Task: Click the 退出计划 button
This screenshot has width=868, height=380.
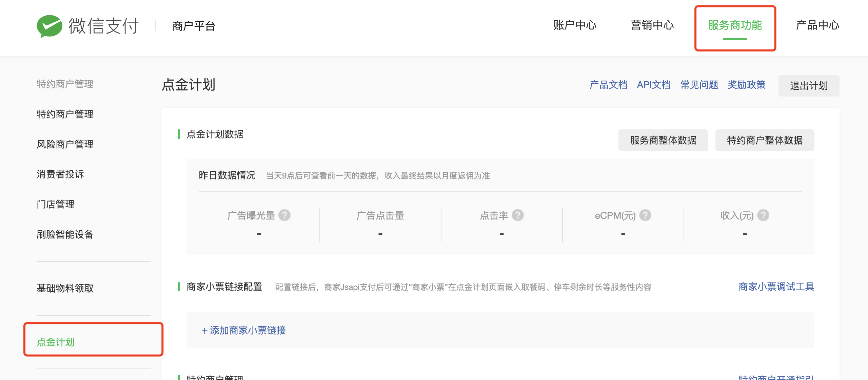Action: [x=809, y=86]
